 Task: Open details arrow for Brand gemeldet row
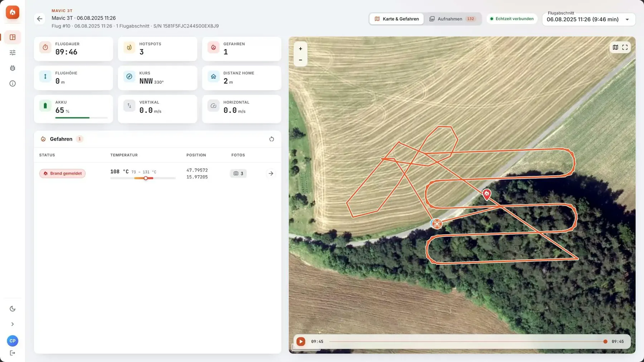point(271,173)
